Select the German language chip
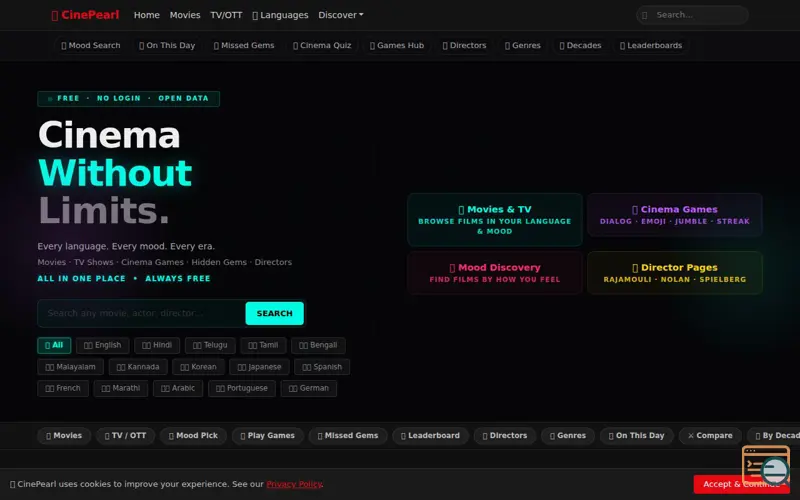This screenshot has height=500, width=800. 309,388
